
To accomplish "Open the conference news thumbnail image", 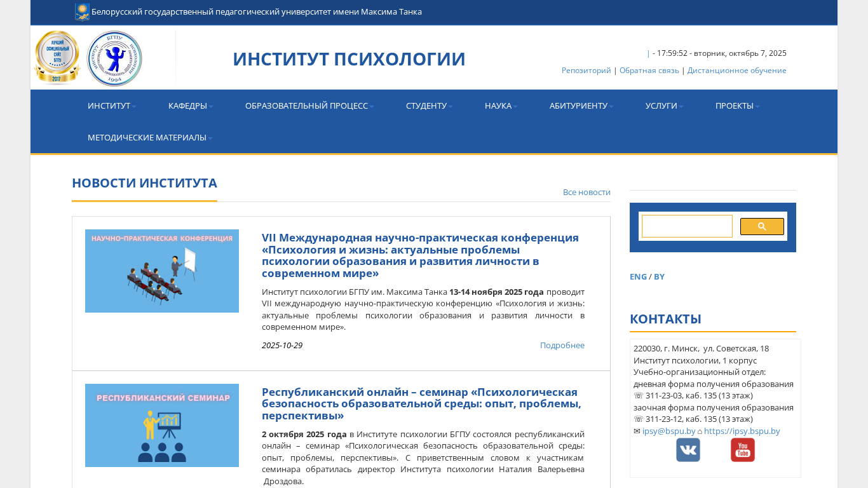I will click(162, 271).
